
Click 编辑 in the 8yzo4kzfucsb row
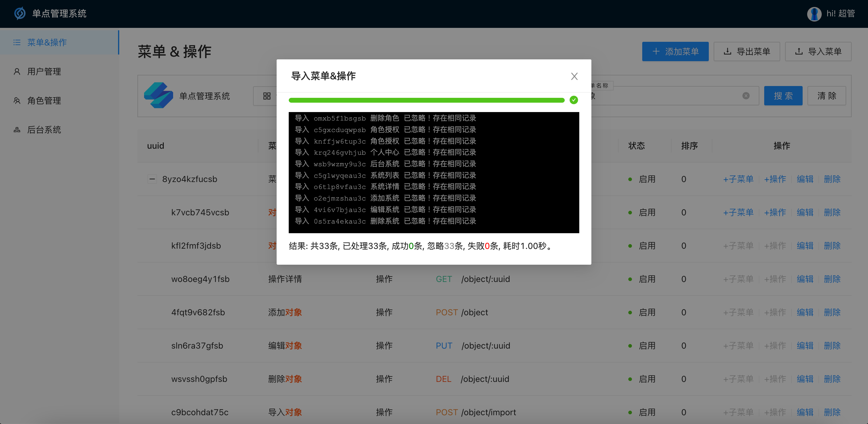(805, 179)
